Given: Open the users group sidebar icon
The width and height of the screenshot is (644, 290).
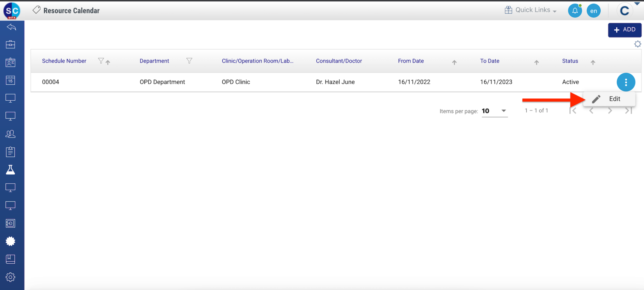Looking at the screenshot, I should (10, 134).
